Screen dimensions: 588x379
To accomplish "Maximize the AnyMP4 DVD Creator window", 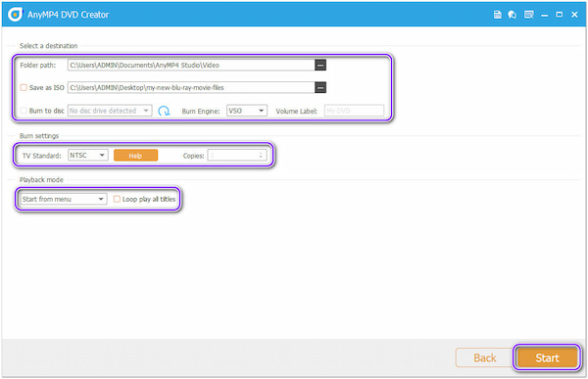I will tap(560, 15).
